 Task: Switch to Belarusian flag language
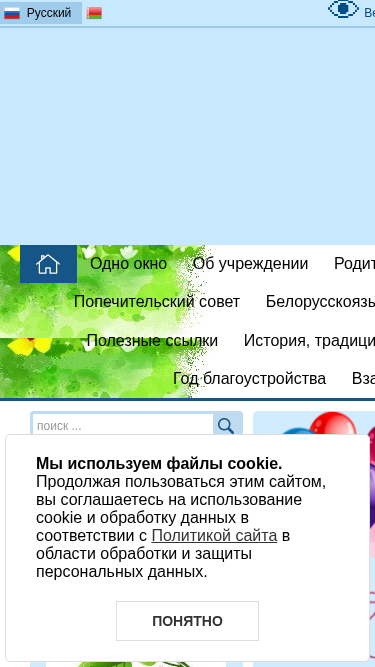coord(94,13)
